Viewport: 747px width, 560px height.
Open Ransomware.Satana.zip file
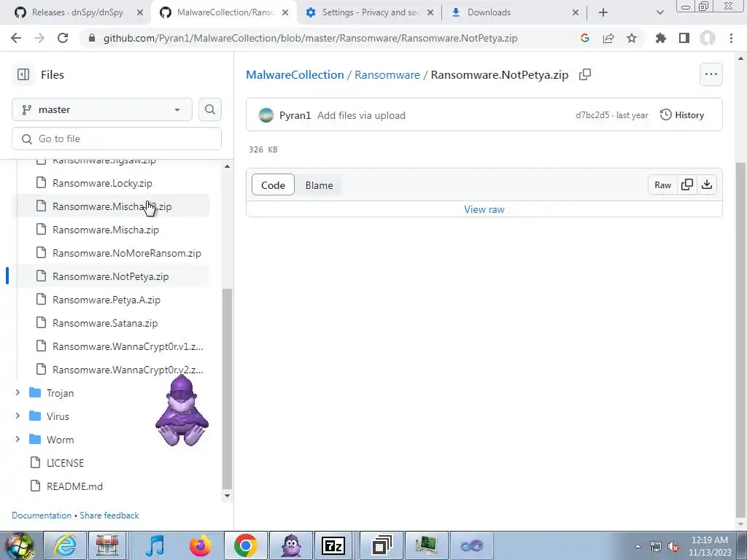point(111,323)
